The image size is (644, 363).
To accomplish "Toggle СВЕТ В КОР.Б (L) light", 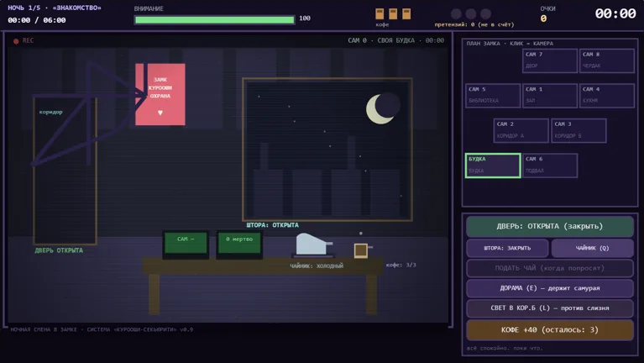I will [549, 308].
